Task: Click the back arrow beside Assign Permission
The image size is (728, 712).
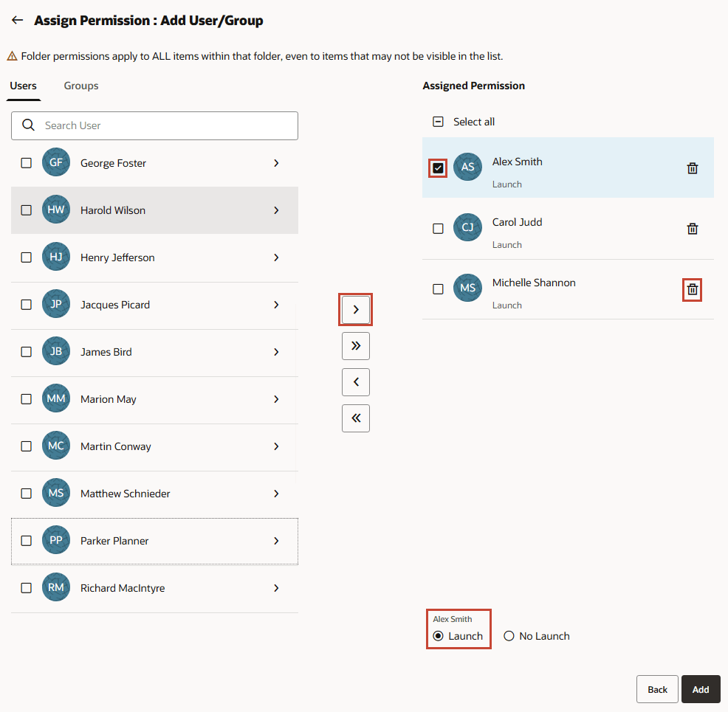Action: (17, 21)
